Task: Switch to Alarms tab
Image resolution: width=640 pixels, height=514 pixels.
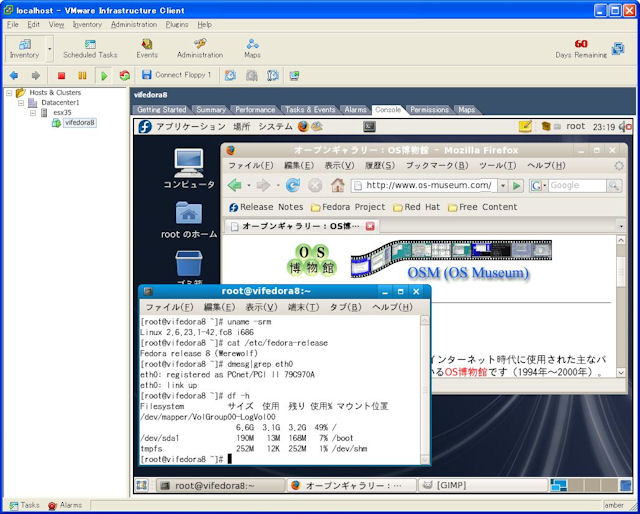Action: [356, 109]
